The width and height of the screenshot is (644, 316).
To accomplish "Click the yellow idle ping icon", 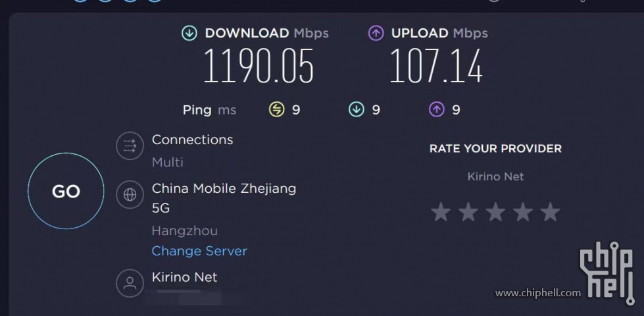I will [276, 110].
